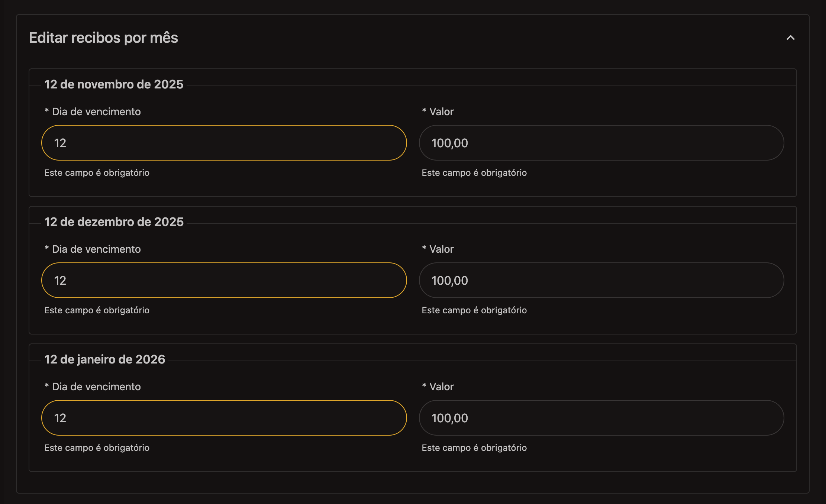The height and width of the screenshot is (504, 826).
Task: Collapse the Editar recibos por mês section
Action: click(x=790, y=38)
